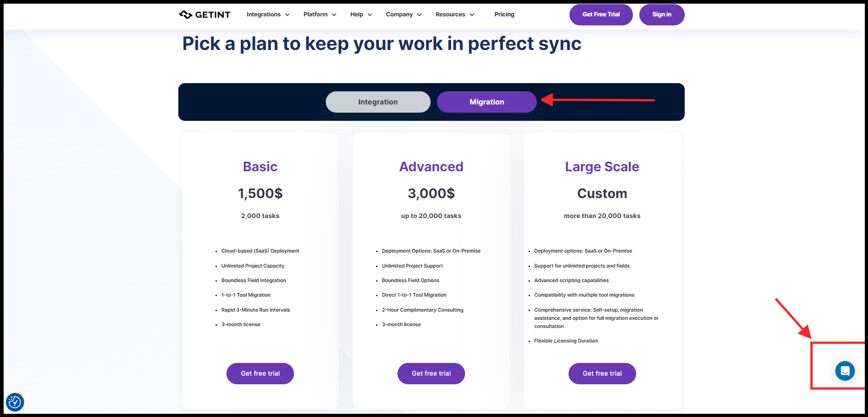Image resolution: width=868 pixels, height=417 pixels.
Task: Start free trial for Basic plan
Action: pos(260,373)
